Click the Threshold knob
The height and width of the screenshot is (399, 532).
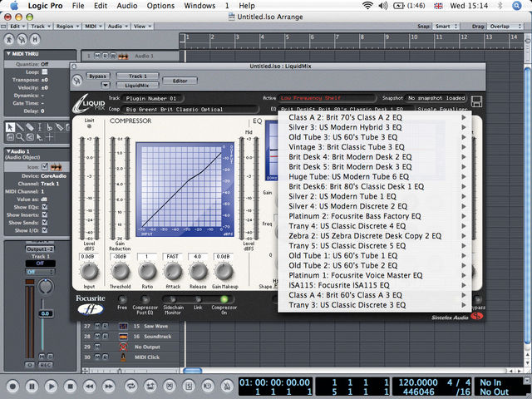(x=120, y=271)
